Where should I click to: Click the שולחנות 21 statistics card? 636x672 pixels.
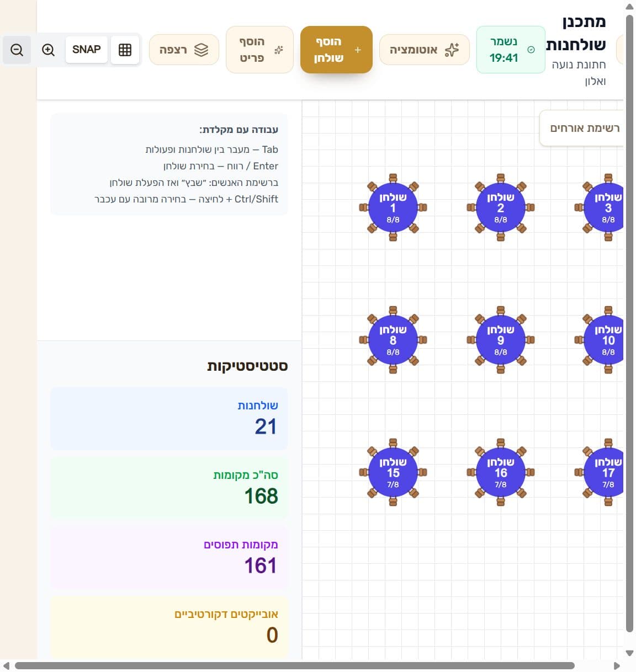point(169,418)
